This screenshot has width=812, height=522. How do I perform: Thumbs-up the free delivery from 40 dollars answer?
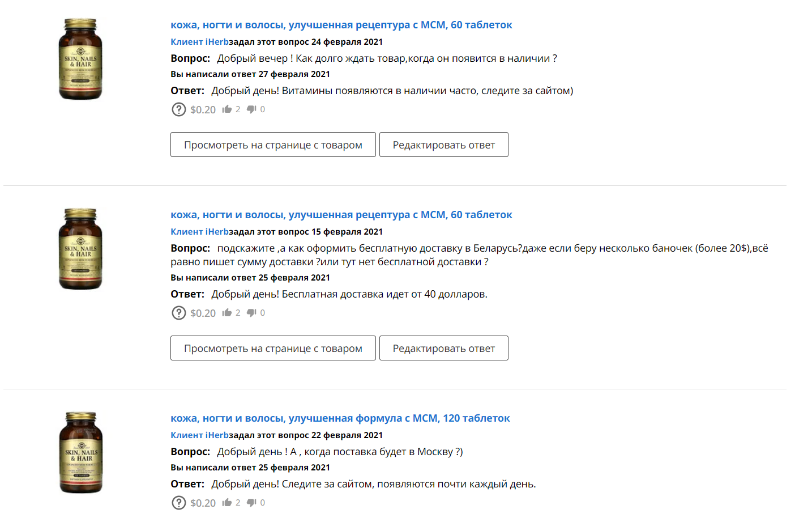point(227,312)
